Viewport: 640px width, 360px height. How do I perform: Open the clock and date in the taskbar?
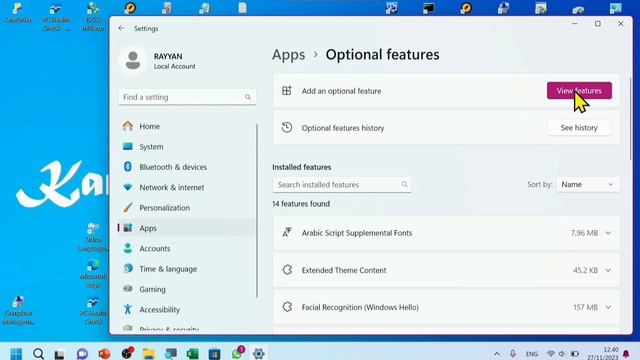pos(602,353)
